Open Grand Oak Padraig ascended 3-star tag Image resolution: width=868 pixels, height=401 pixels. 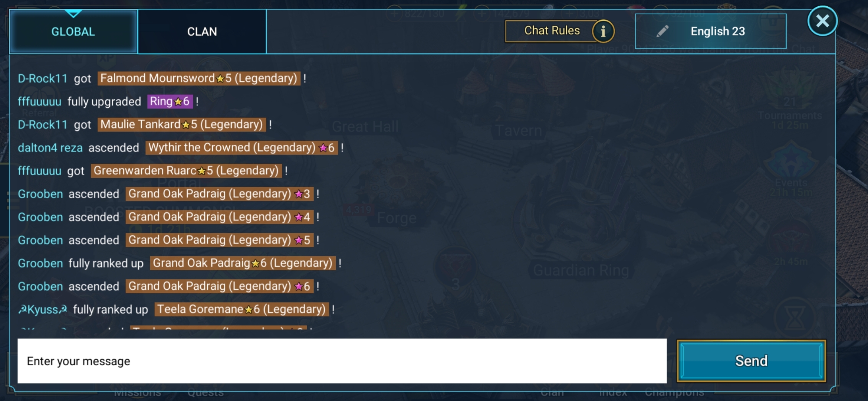(220, 194)
